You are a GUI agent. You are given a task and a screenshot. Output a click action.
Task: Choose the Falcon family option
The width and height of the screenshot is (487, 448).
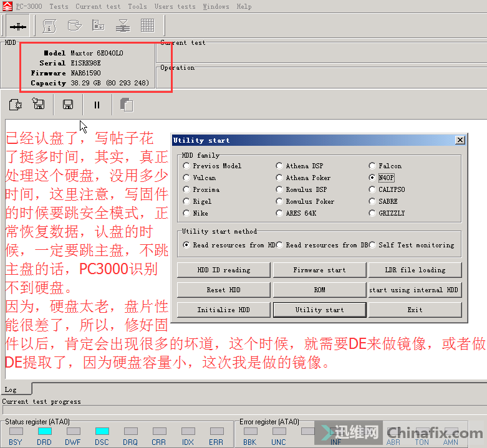coord(385,166)
